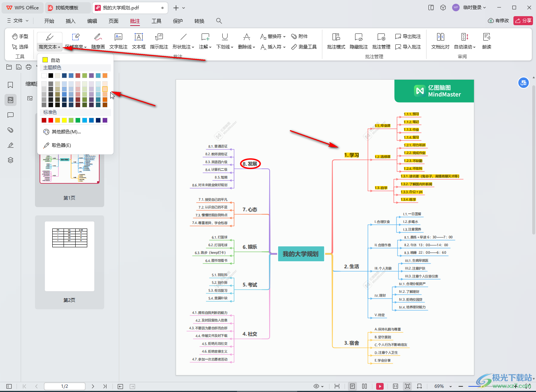Switch to the 保护 ribbon tab
Screen dimensions: 536x392
click(x=178, y=21)
